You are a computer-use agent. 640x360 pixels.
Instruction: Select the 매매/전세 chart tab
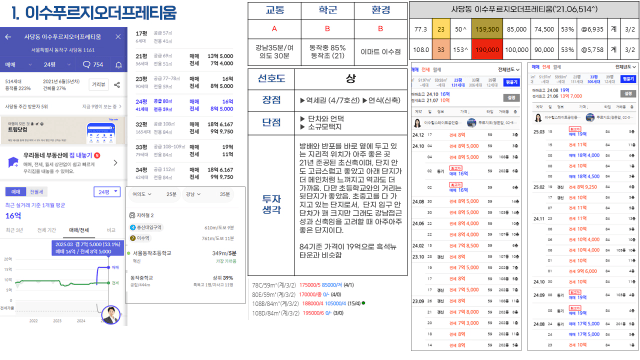(79, 231)
